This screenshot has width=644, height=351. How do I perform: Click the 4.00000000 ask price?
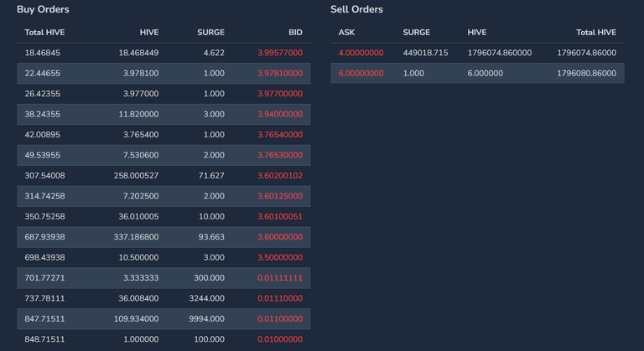coord(361,53)
